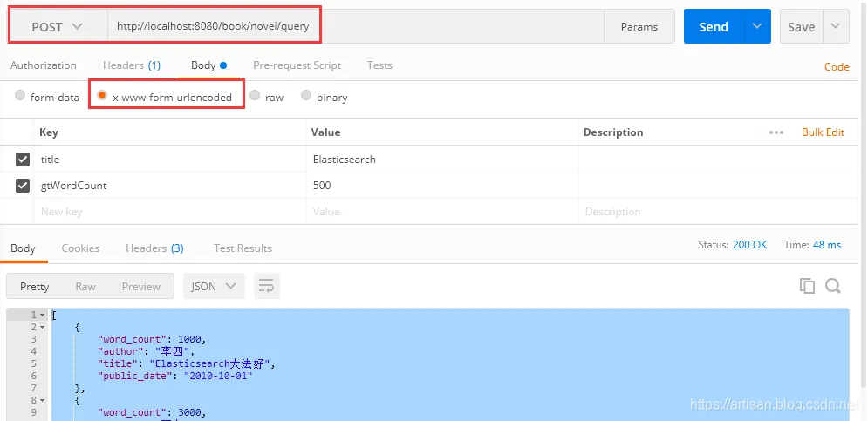The height and width of the screenshot is (421, 868).
Task: Select the request Body tab
Action: coord(208,65)
